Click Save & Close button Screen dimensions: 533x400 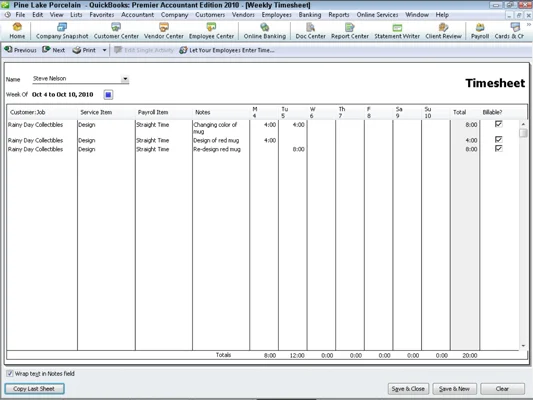click(408, 388)
